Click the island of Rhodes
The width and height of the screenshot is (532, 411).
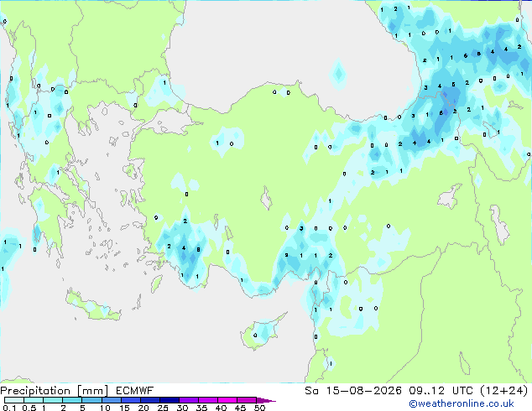tap(156, 284)
